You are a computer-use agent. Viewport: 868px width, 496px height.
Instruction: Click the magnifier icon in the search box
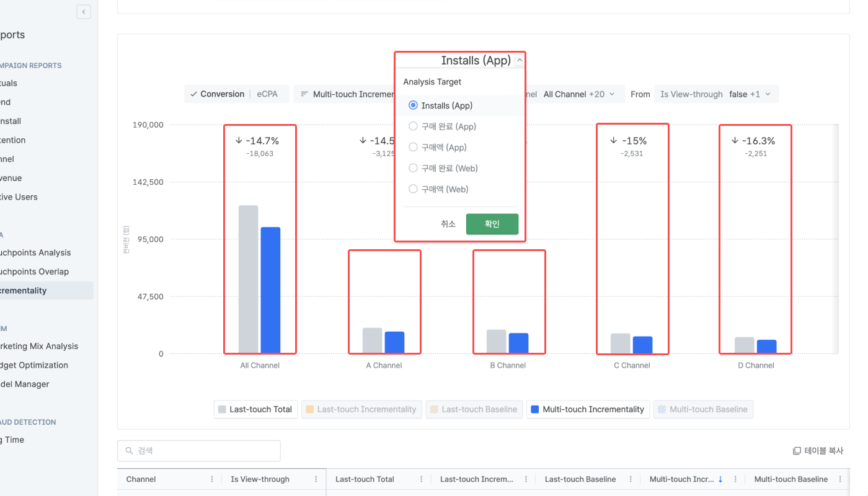click(x=130, y=451)
